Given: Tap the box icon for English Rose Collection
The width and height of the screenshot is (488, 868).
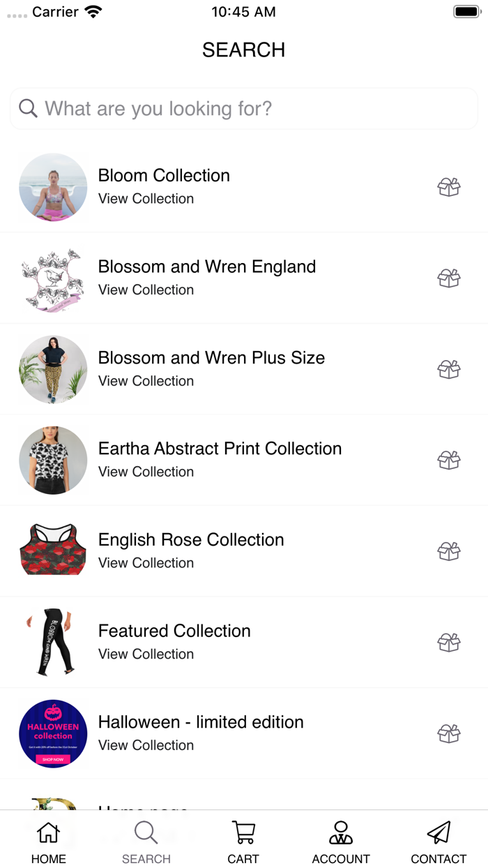Looking at the screenshot, I should [x=449, y=551].
